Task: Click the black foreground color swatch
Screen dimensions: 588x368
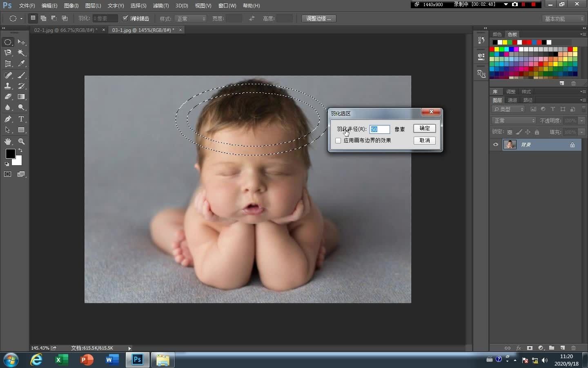Action: [x=10, y=154]
